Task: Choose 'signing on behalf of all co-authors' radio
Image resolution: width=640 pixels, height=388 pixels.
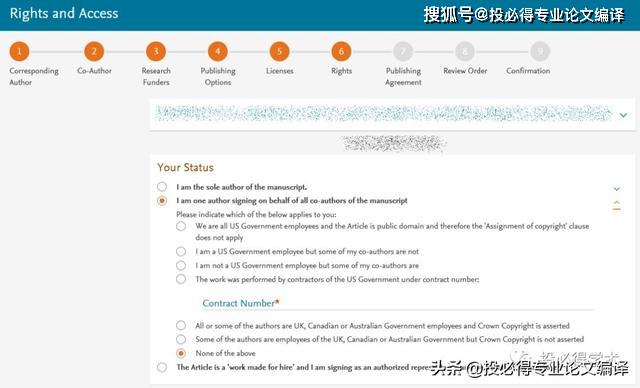Action: (162, 201)
